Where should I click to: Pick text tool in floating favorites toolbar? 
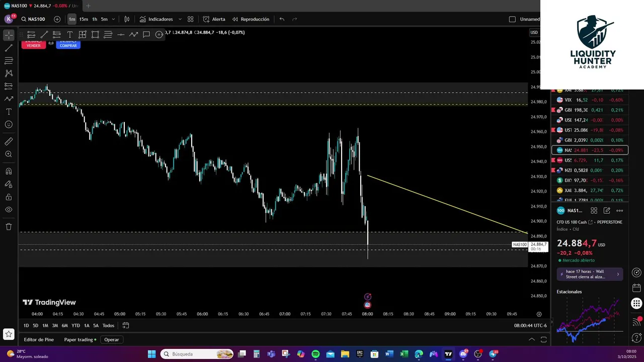[69, 34]
